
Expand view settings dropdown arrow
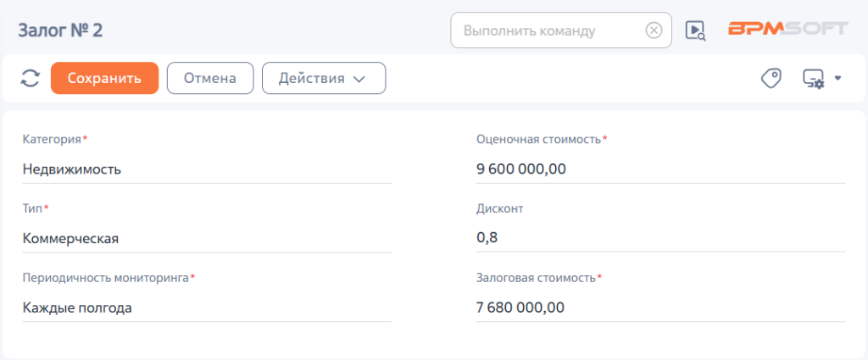837,78
